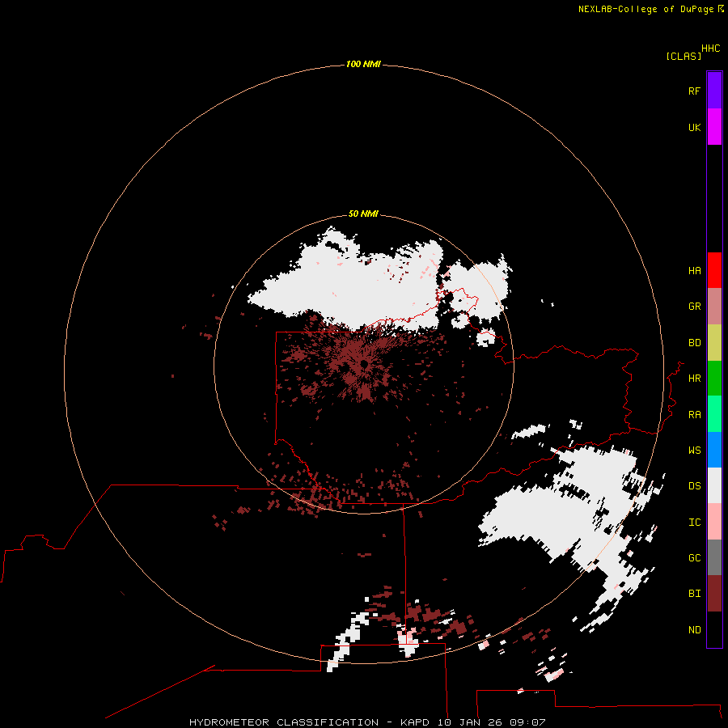Select the GR pinkish-brown legend swatch
This screenshot has height=728, width=728.
pyautogui.click(x=714, y=307)
